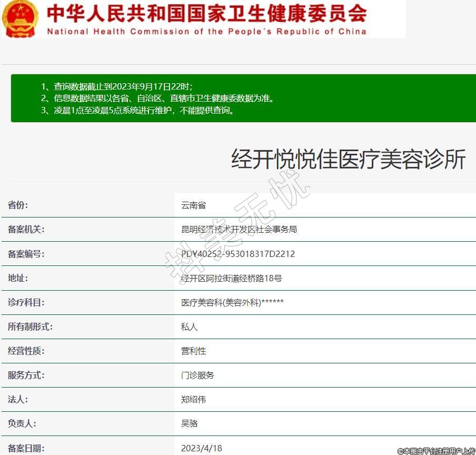
Task: Click the 云南省 province value
Action: pos(193,205)
